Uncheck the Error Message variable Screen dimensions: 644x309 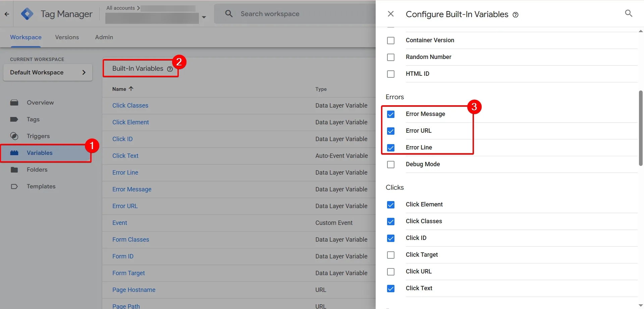click(x=391, y=114)
